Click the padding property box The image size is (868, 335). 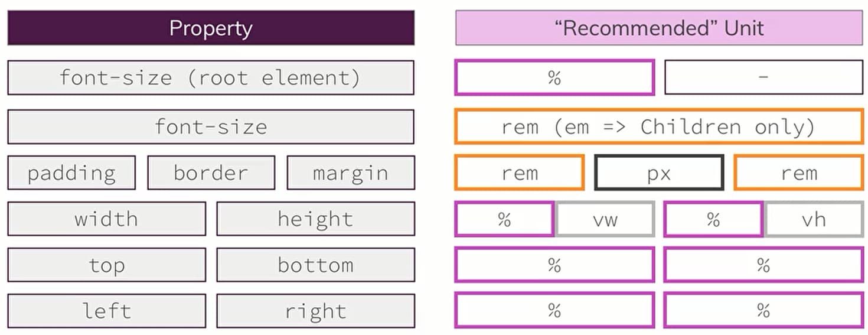[71, 173]
